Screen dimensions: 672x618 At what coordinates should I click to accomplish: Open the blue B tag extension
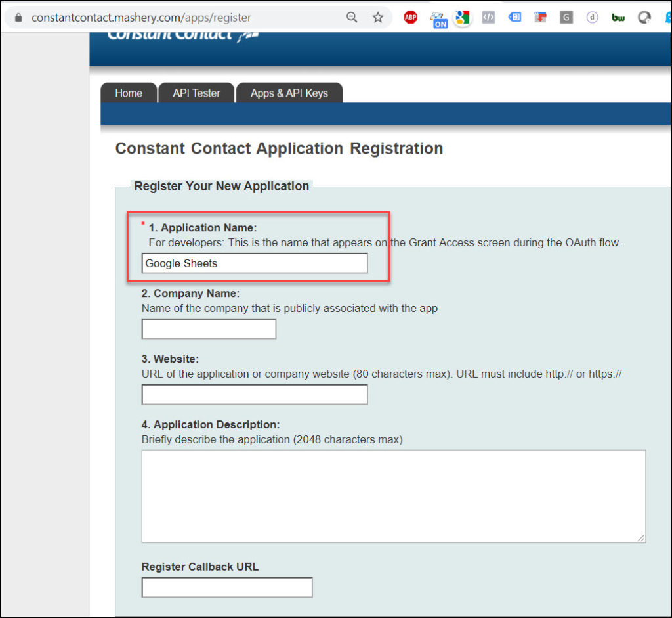coord(514,17)
